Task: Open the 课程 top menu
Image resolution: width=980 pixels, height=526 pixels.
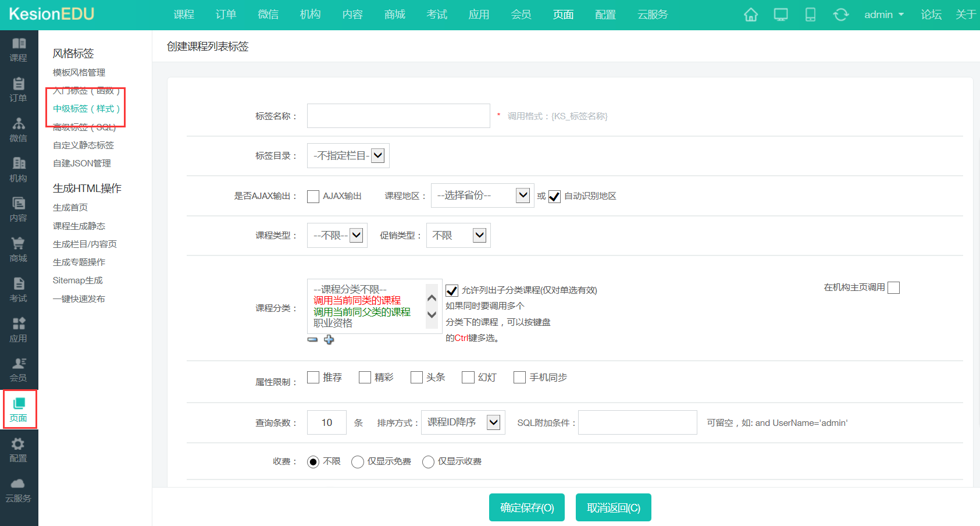Action: click(x=184, y=15)
